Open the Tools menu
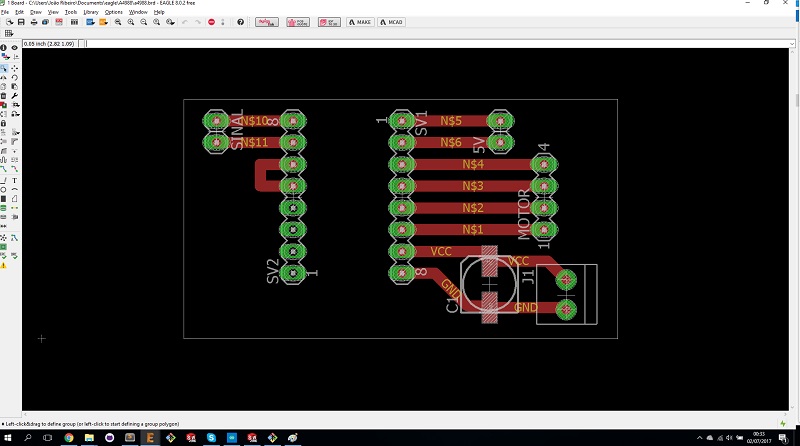Image resolution: width=800 pixels, height=446 pixels. 71,12
